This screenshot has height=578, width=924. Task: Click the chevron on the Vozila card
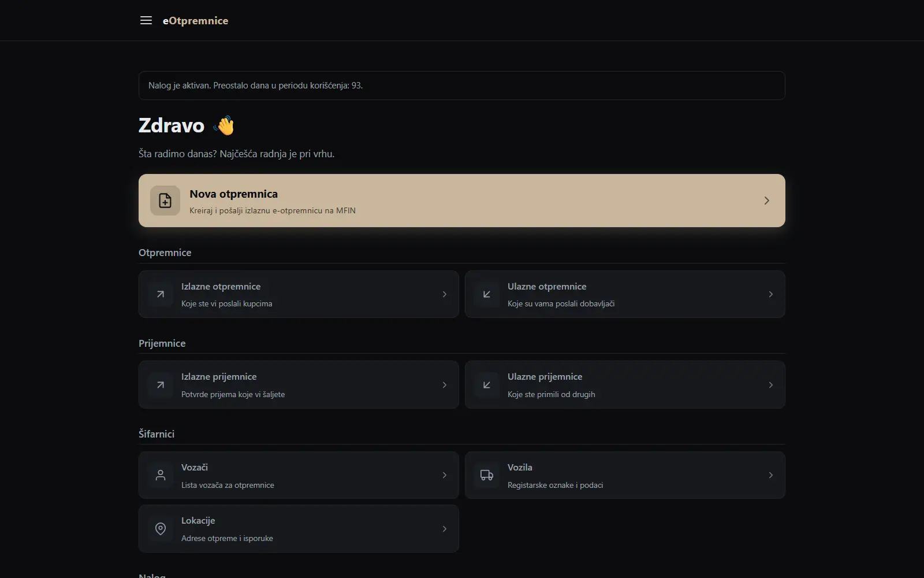(x=771, y=475)
